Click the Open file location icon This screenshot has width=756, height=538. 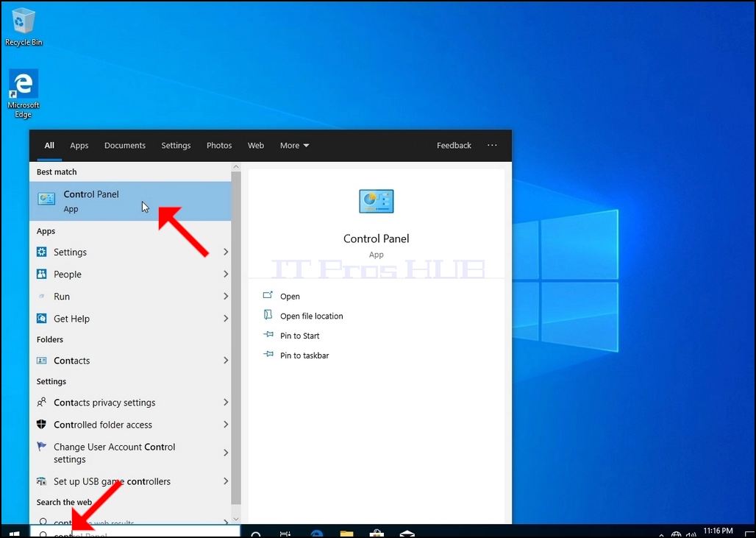click(x=268, y=314)
